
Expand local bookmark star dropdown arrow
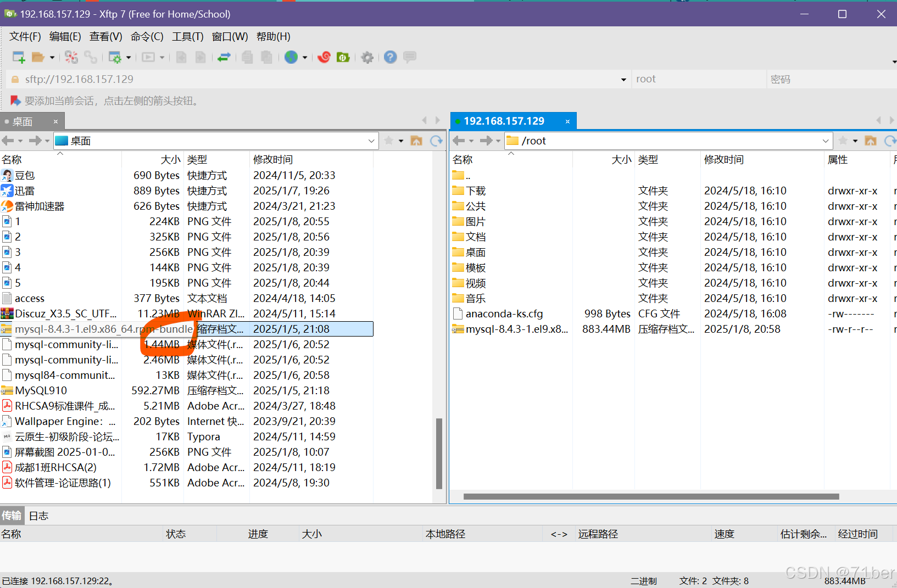pos(401,141)
